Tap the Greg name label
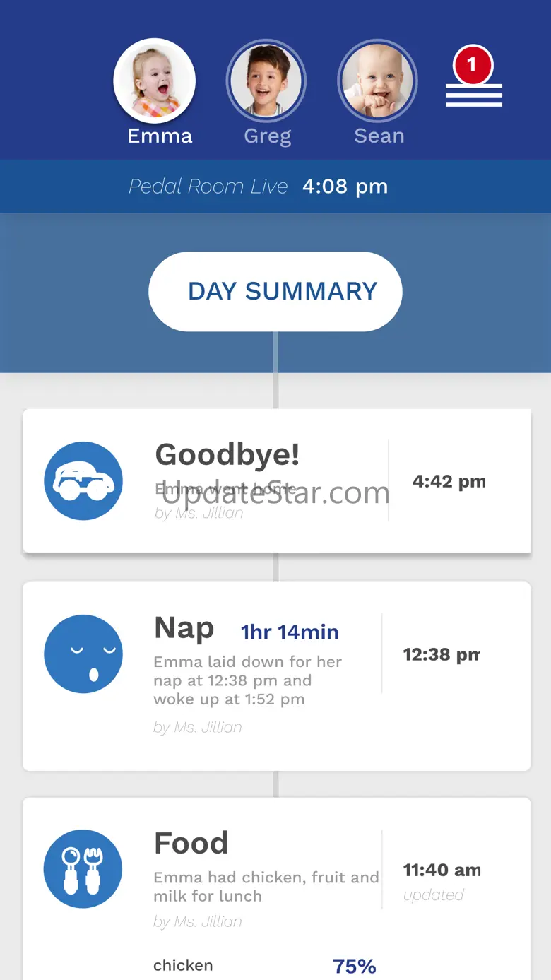The height and width of the screenshot is (980, 551). coord(268,136)
